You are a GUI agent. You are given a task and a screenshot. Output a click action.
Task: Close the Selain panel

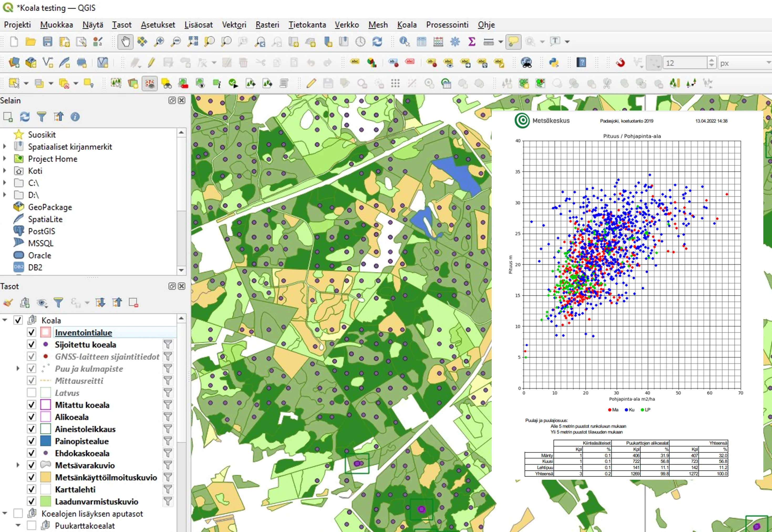click(182, 100)
